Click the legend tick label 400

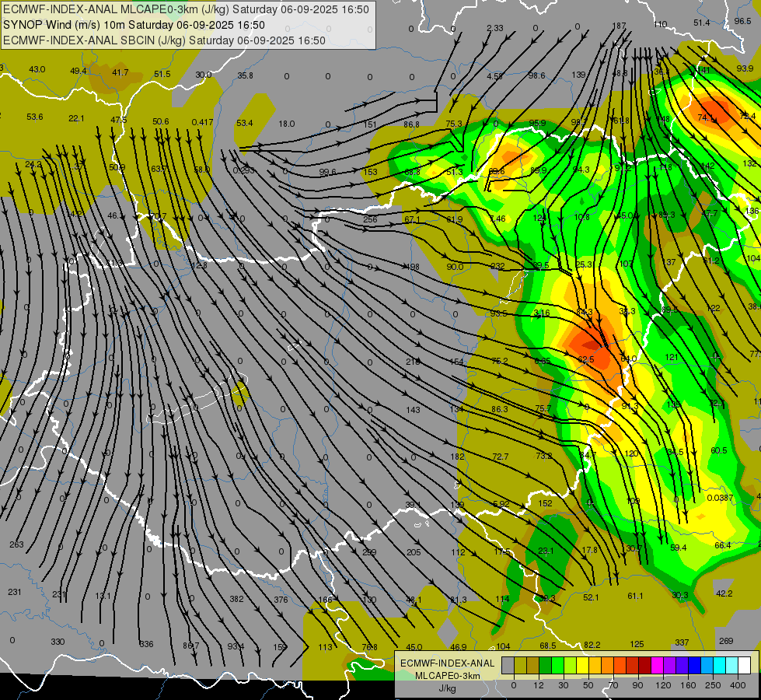738,685
